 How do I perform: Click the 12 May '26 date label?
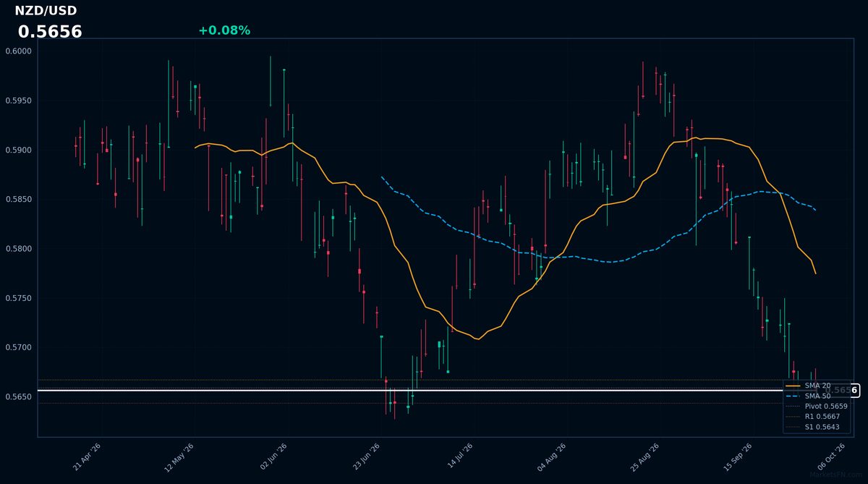[179, 457]
